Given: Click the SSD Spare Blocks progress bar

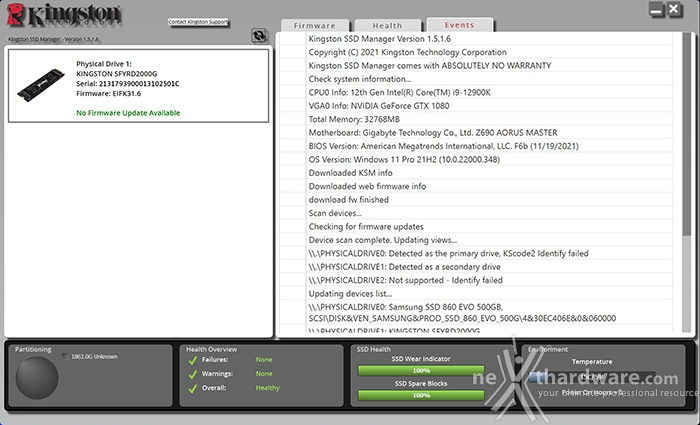Looking at the screenshot, I should coord(421,395).
